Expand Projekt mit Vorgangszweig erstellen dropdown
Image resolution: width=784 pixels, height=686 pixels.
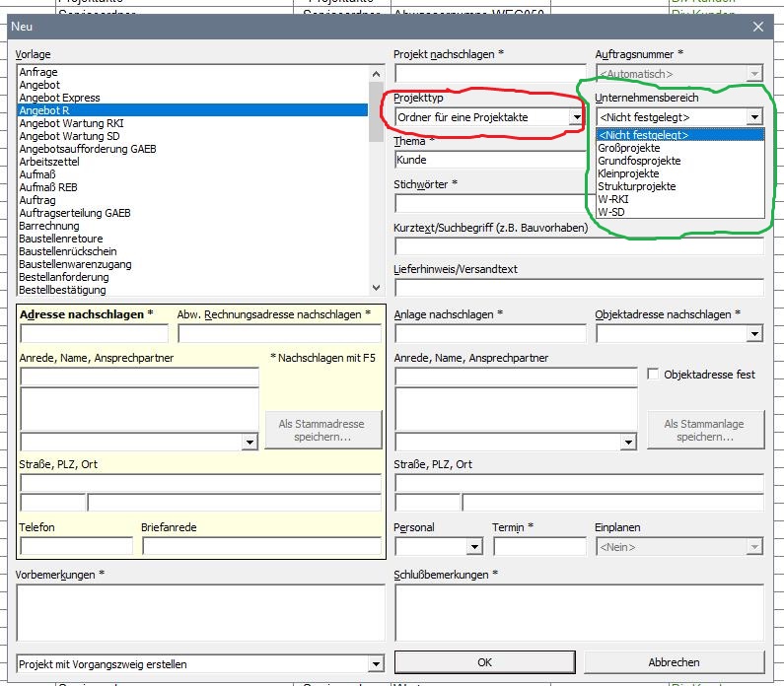pos(375,664)
